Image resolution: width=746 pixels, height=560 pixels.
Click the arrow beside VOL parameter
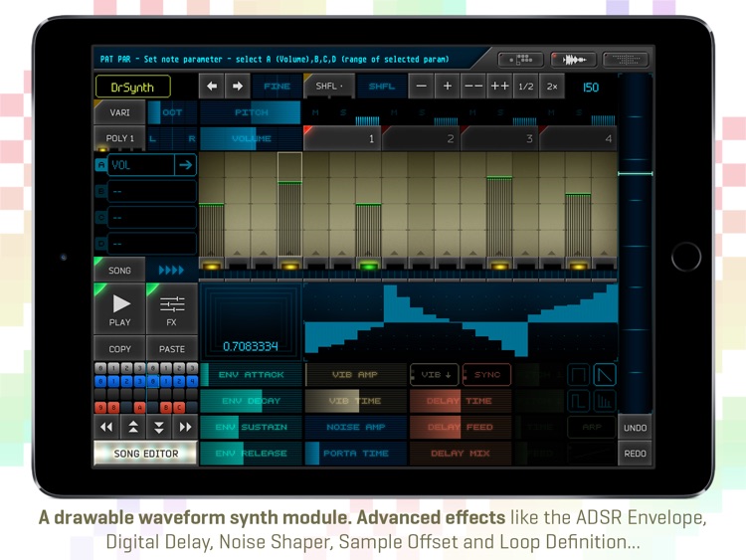(x=186, y=165)
